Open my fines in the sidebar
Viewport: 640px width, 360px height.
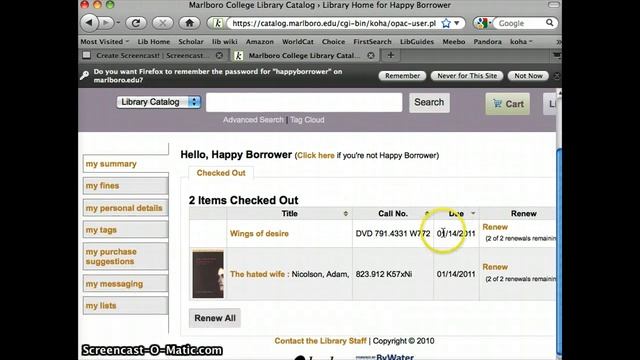pos(126,186)
